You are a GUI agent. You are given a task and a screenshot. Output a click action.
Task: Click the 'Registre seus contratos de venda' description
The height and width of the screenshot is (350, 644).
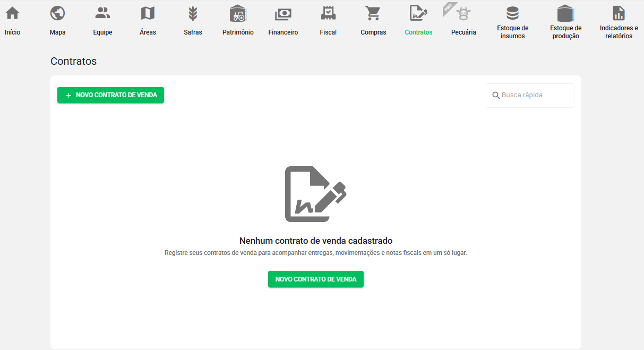[316, 253]
